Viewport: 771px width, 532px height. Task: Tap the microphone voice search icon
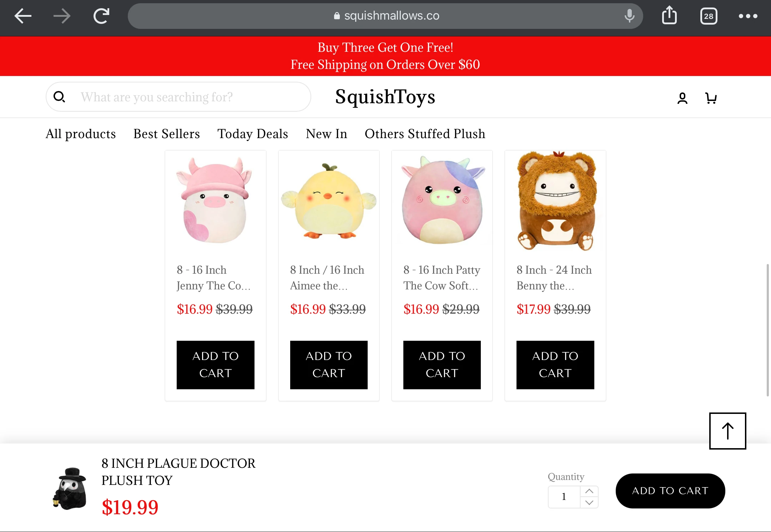pyautogui.click(x=629, y=16)
